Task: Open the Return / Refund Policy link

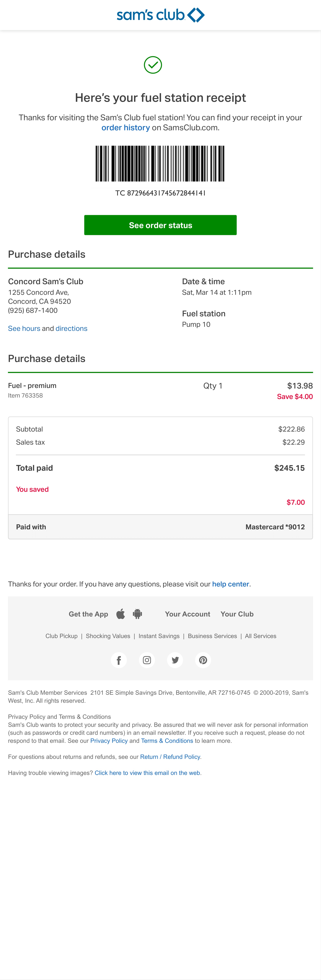Action: [170, 757]
